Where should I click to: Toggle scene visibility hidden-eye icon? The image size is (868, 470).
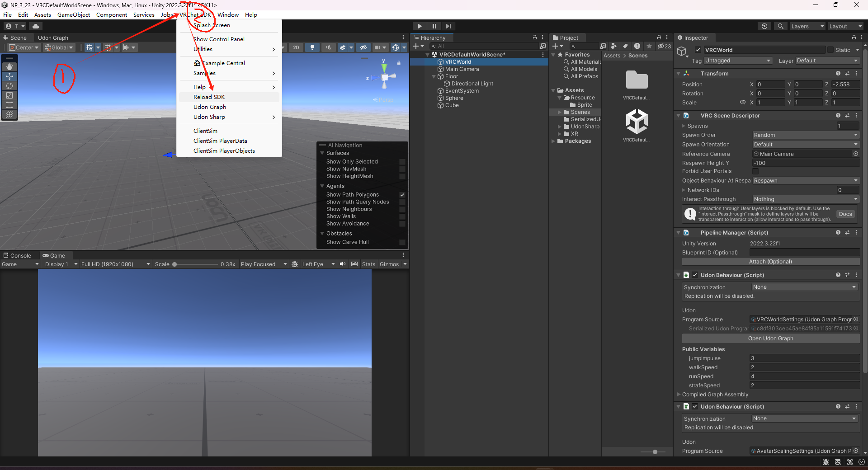click(x=363, y=47)
